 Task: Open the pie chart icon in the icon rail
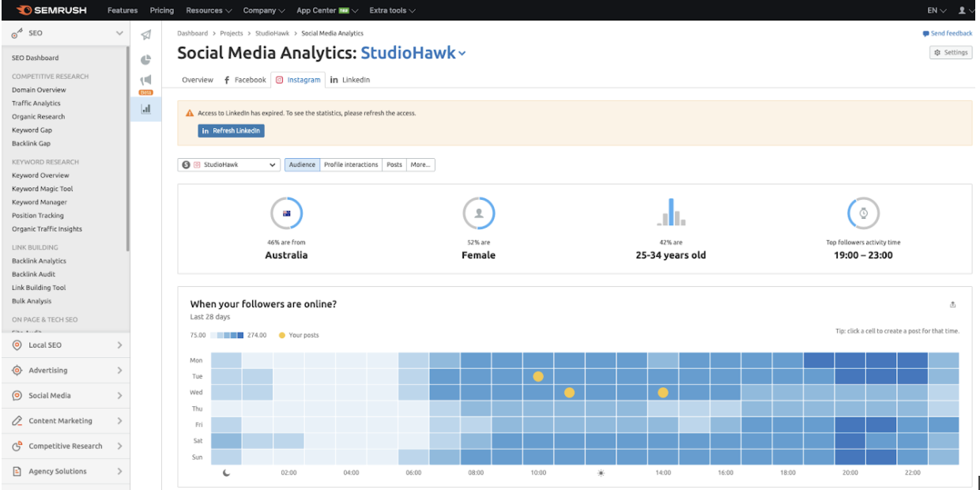(145, 59)
